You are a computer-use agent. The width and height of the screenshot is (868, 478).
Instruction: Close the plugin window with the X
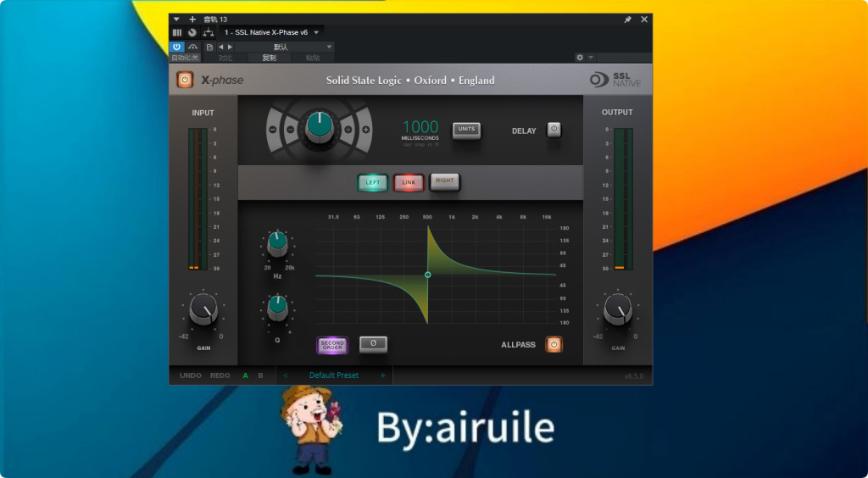[644, 19]
